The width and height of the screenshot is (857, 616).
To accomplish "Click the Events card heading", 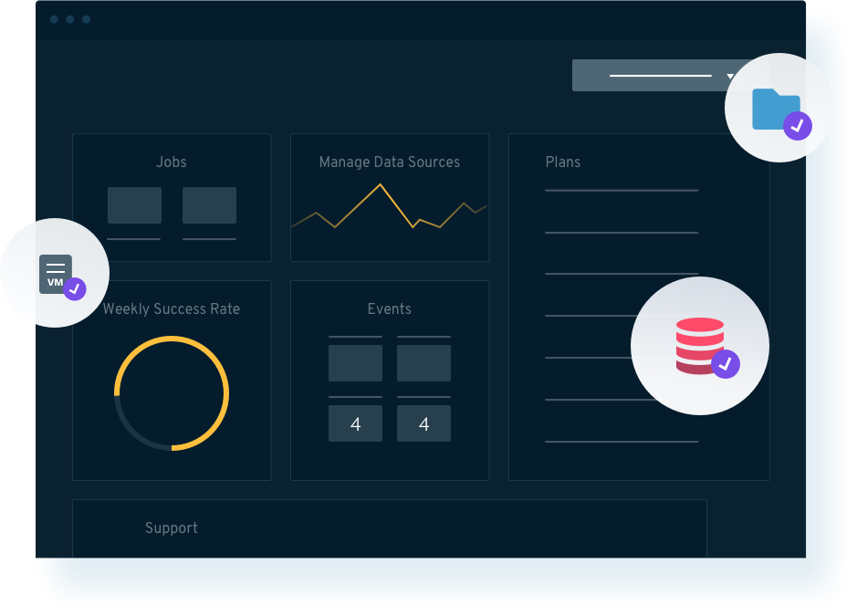I will tap(389, 308).
